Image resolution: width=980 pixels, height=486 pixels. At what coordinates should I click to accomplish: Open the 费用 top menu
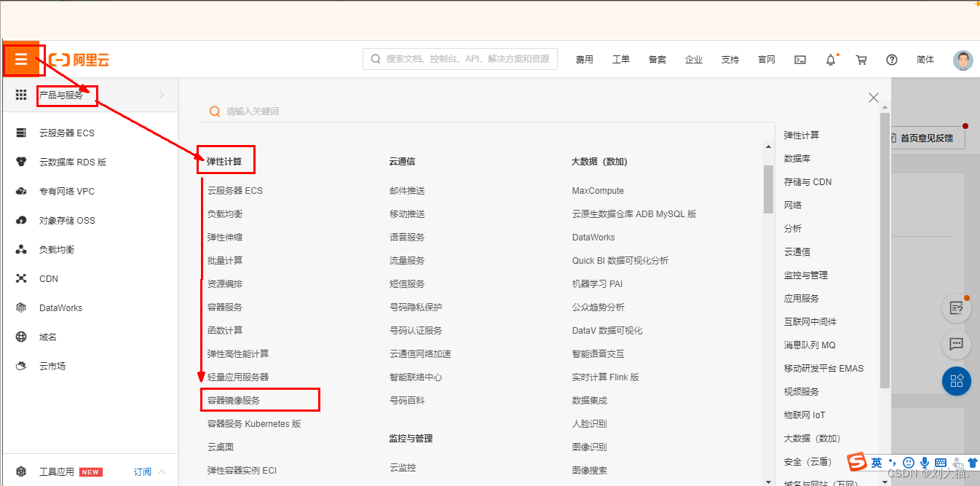tap(585, 60)
